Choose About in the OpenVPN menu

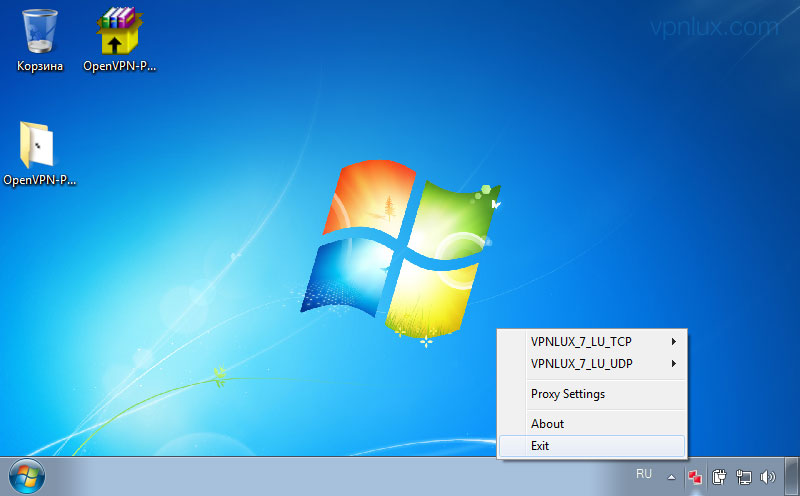593,424
